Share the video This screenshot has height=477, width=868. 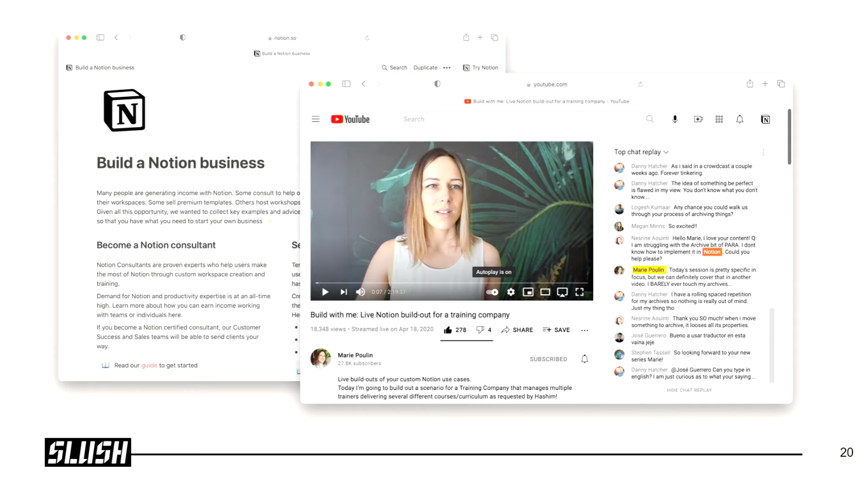(x=517, y=330)
